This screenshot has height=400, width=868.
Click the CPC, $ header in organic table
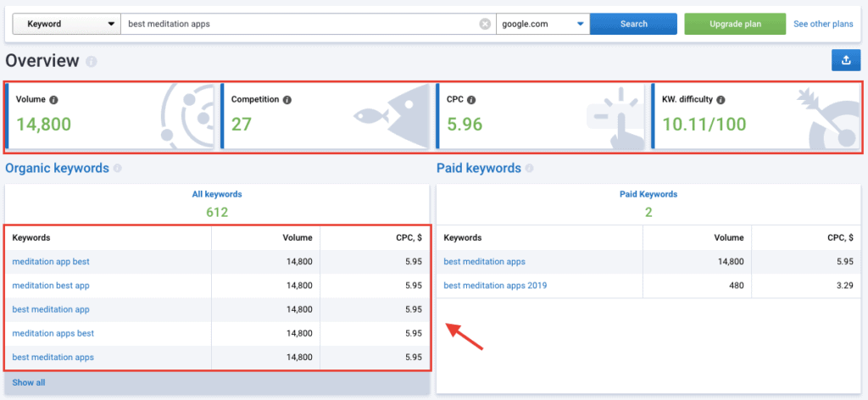pos(409,238)
